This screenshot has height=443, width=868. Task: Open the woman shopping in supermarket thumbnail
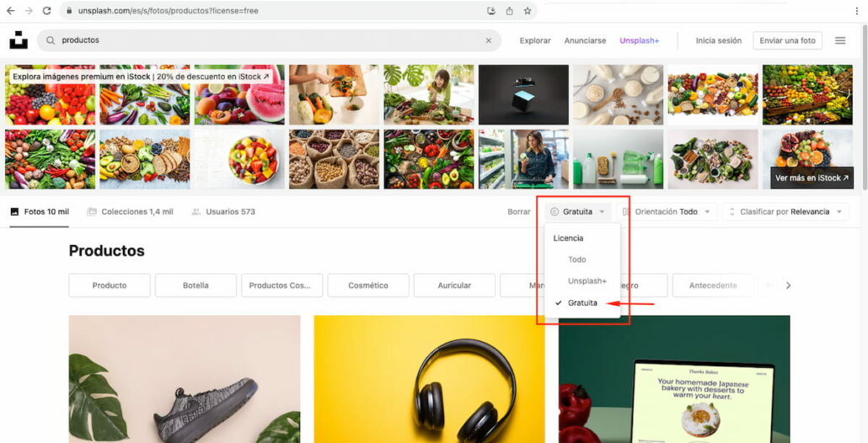(x=523, y=159)
